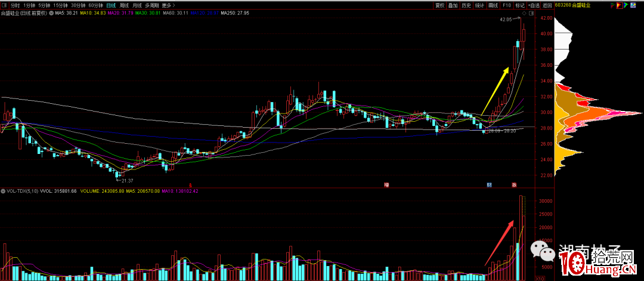Click the diamond icon above price axis
The image size is (644, 281).
tap(524, 13)
